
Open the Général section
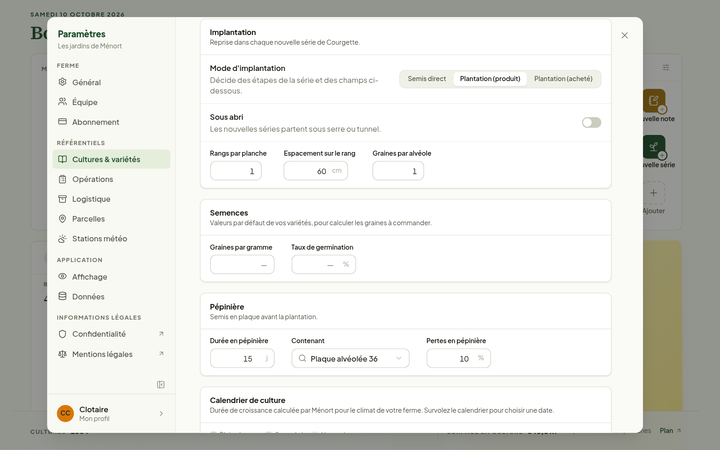pos(111,82)
